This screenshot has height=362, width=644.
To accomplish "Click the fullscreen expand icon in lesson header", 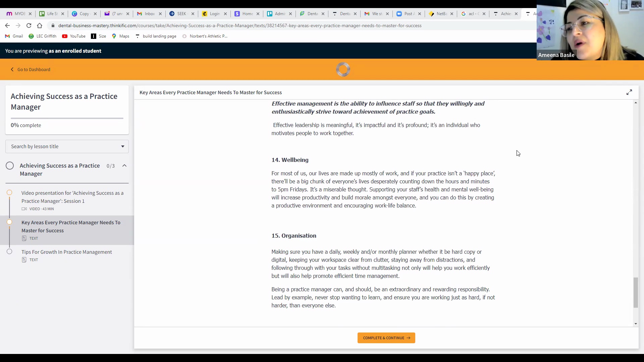I will (629, 92).
